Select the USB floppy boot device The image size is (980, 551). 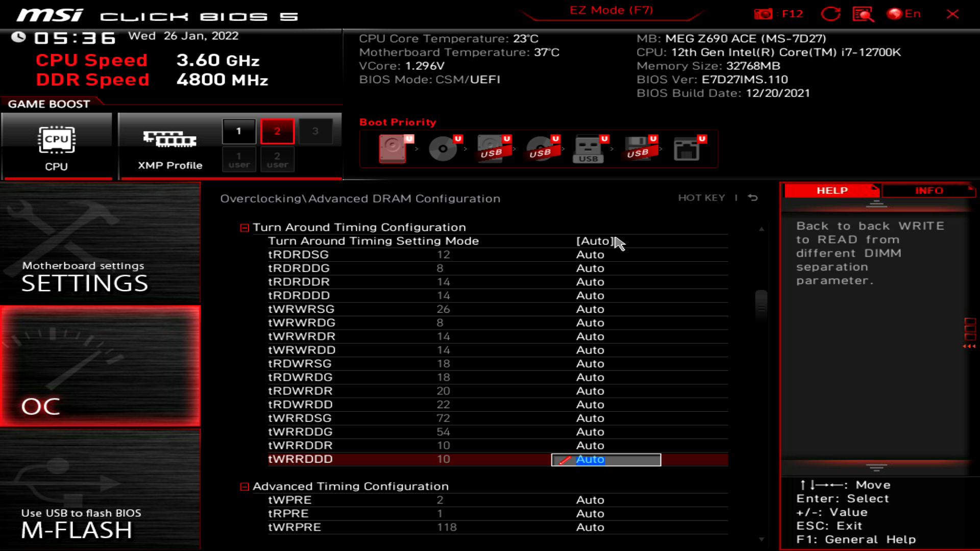pyautogui.click(x=640, y=148)
